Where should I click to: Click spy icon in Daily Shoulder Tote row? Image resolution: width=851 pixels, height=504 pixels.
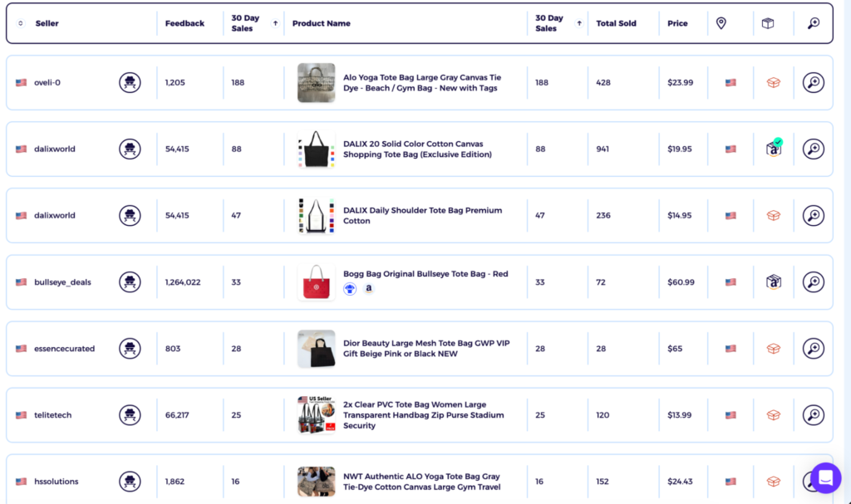click(x=130, y=215)
